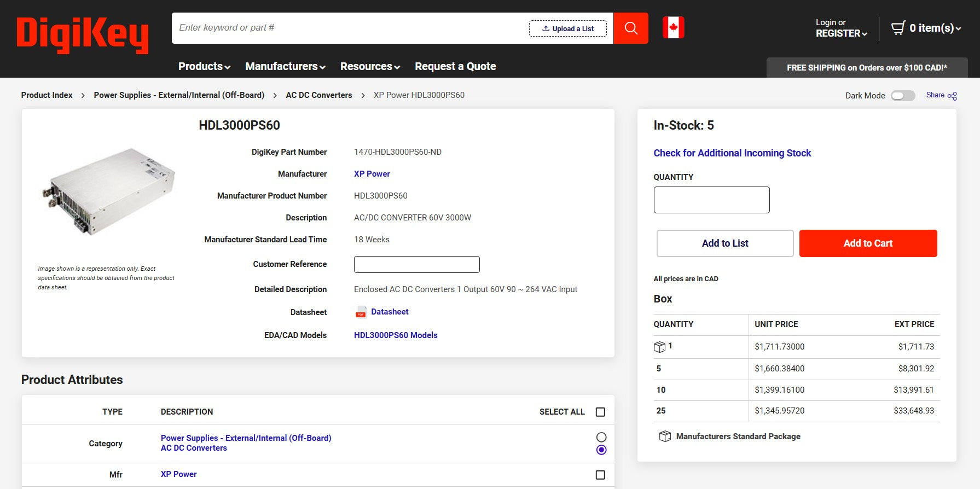Click the Upload a List button
Screen dimensions: 980x489
[x=568, y=28]
